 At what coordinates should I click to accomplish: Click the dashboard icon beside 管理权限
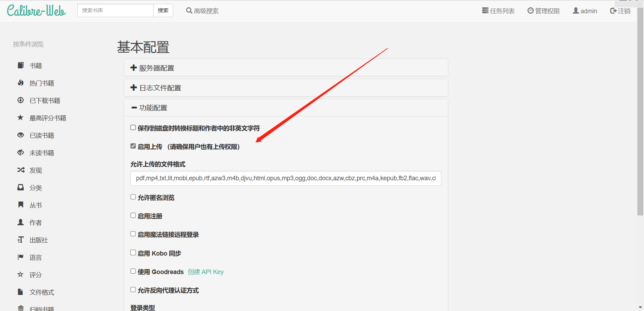[x=530, y=10]
